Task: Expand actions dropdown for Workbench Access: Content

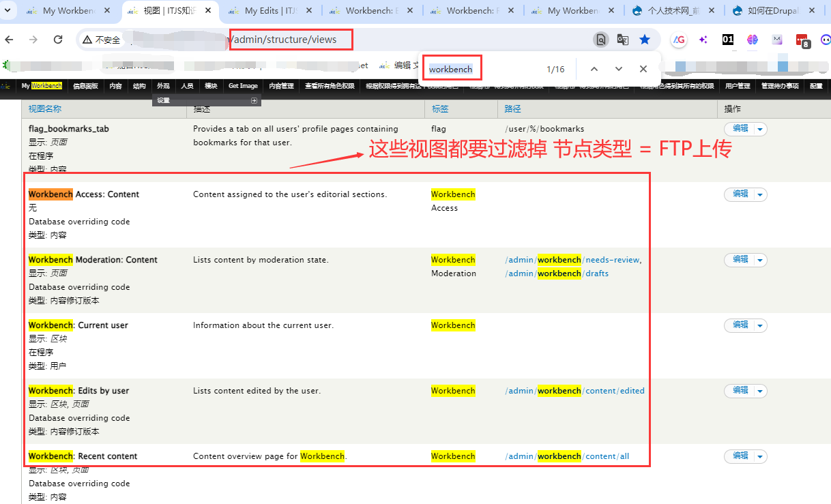Action: click(760, 194)
